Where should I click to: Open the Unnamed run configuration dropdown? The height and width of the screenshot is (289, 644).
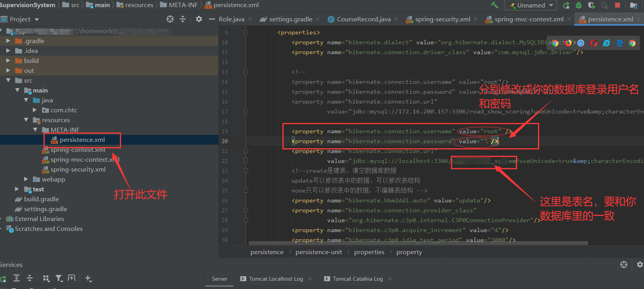point(530,5)
